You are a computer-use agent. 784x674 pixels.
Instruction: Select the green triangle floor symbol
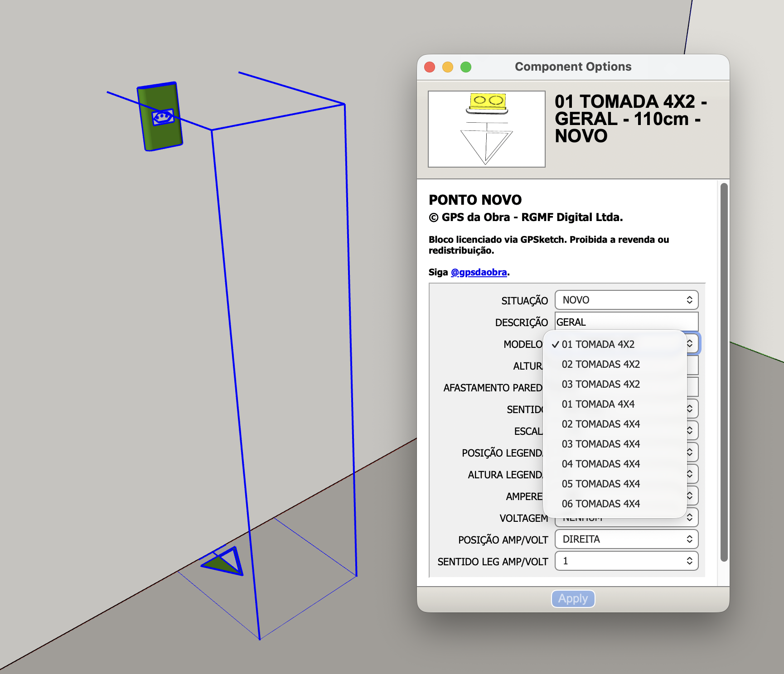coord(223,561)
